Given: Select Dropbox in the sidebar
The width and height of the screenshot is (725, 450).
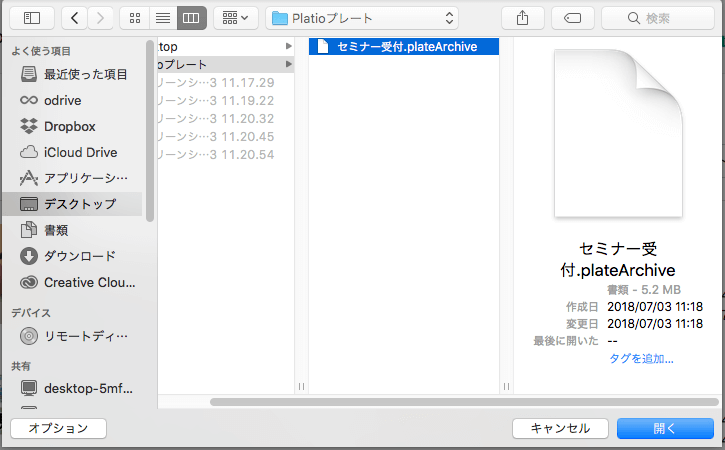Looking at the screenshot, I should coord(69,126).
